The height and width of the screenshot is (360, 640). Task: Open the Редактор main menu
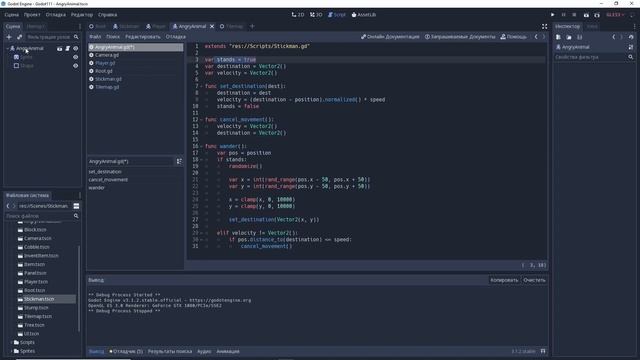[x=82, y=15]
